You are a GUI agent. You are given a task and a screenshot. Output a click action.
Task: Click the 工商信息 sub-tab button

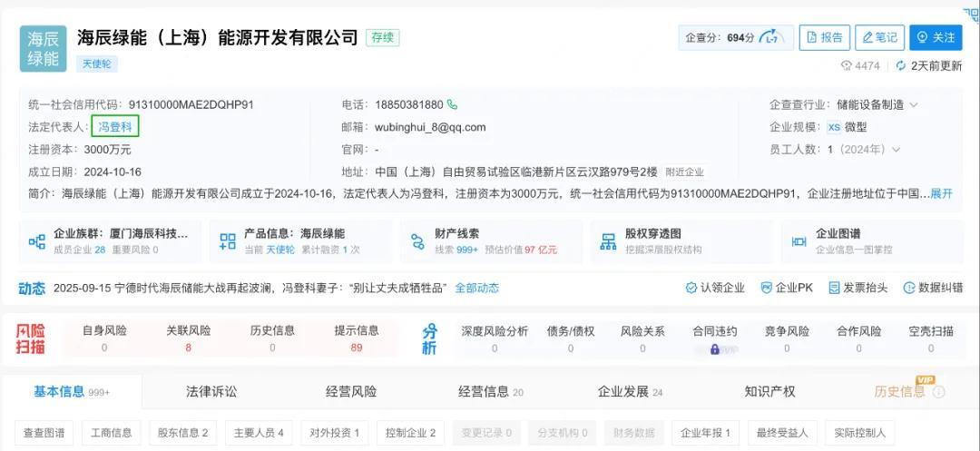(112, 433)
